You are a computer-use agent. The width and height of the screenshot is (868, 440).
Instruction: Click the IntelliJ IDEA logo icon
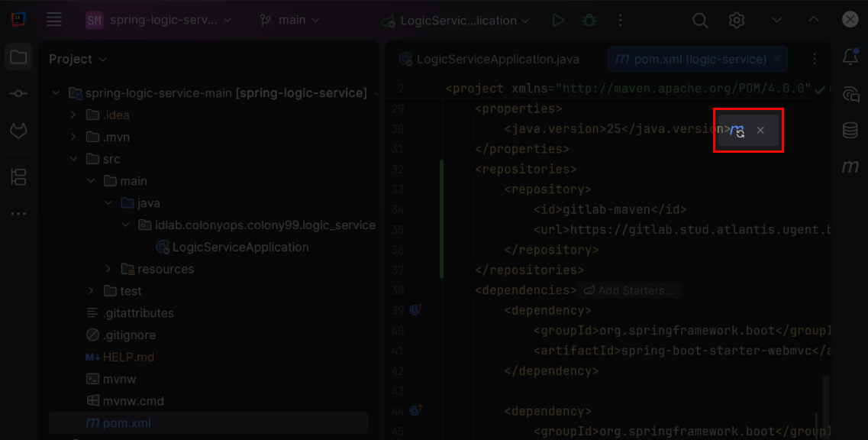pos(18,20)
